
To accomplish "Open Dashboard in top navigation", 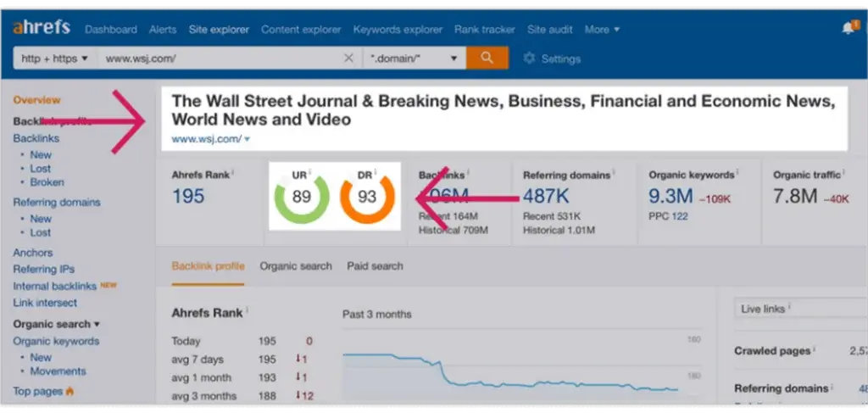I will (x=111, y=30).
